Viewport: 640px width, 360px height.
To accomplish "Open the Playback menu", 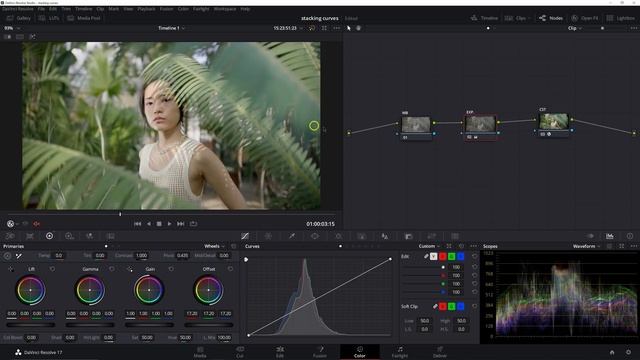I will point(146,9).
